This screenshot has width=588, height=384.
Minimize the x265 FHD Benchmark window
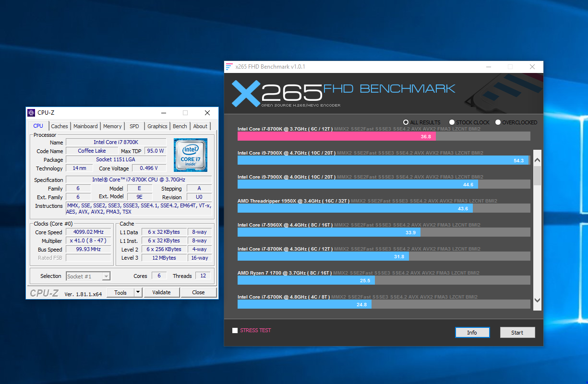tap(488, 67)
